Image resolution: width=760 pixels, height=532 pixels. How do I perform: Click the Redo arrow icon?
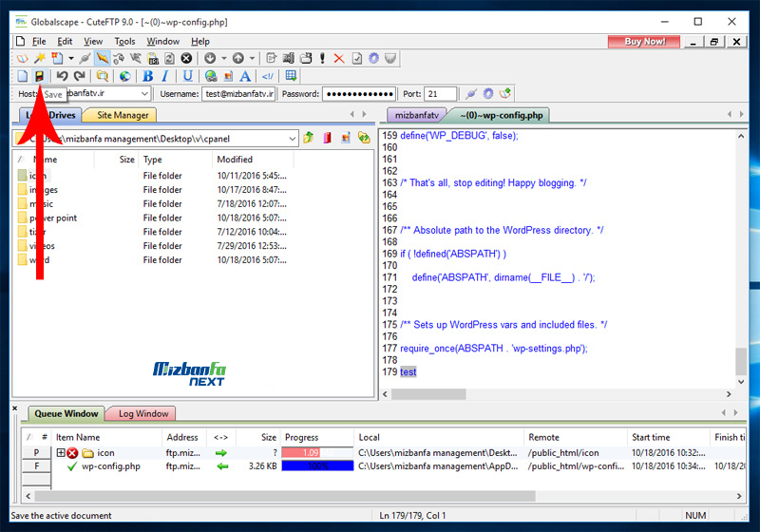(80, 76)
